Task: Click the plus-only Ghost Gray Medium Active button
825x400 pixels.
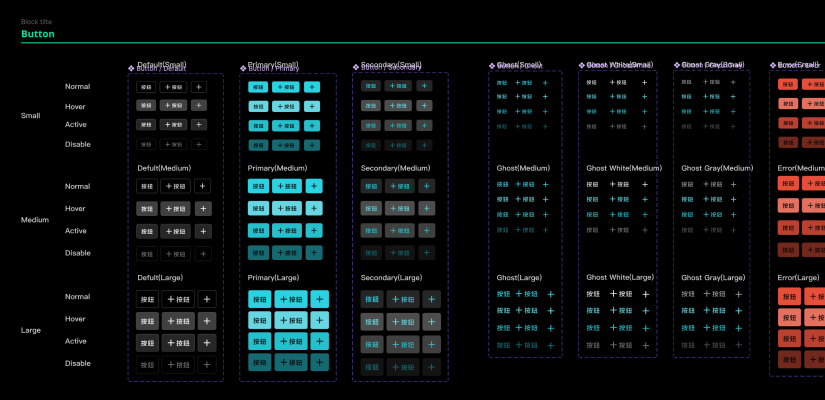Action: tap(733, 215)
